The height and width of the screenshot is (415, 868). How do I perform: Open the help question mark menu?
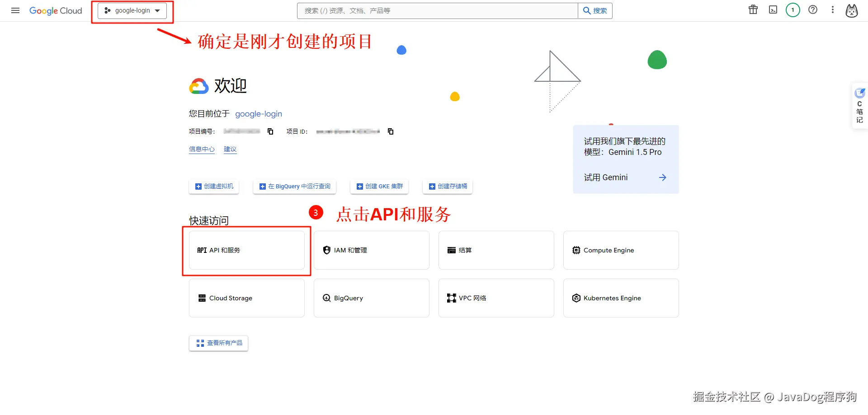coord(813,10)
